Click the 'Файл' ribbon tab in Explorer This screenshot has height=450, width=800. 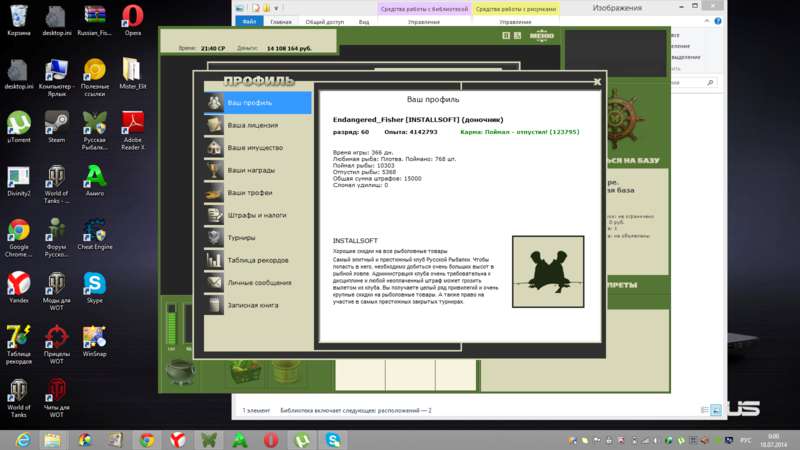pos(249,21)
